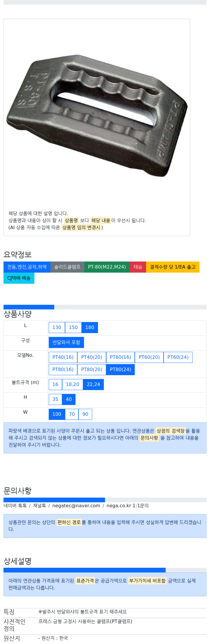Select W value 90
Viewport: 210px width, 644px height.
tap(85, 414)
